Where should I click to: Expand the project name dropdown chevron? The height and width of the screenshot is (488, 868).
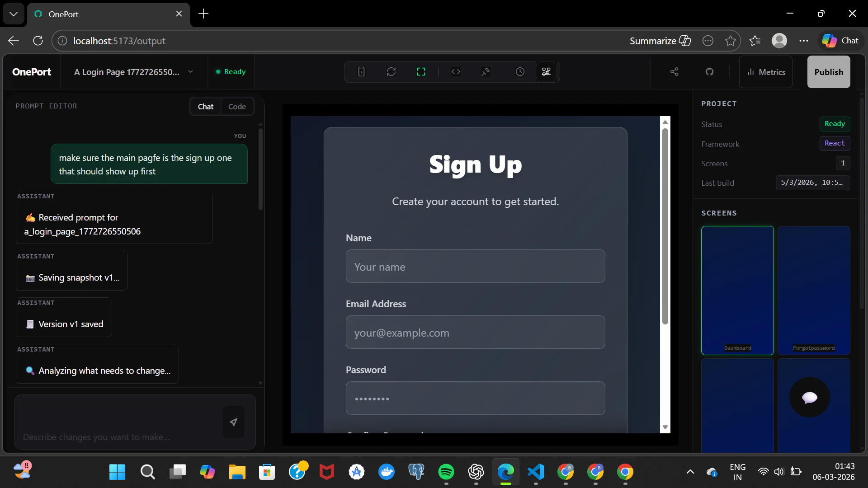(x=190, y=72)
